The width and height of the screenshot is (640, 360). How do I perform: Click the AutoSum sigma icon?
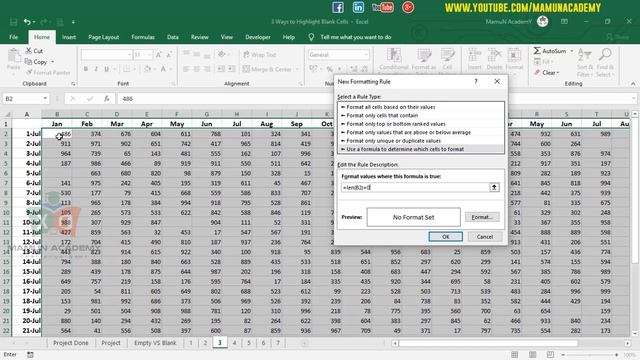(537, 51)
